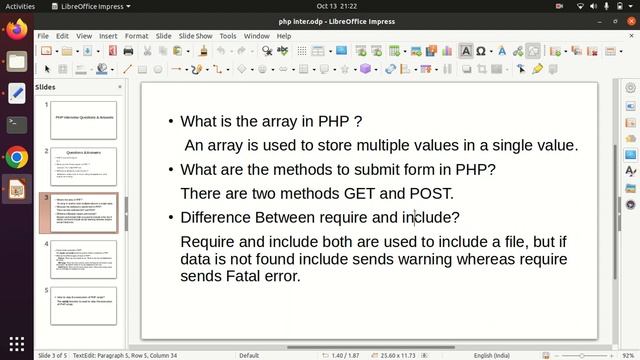Image resolution: width=640 pixels, height=360 pixels.
Task: Delete the current slide
Action: tap(592, 51)
